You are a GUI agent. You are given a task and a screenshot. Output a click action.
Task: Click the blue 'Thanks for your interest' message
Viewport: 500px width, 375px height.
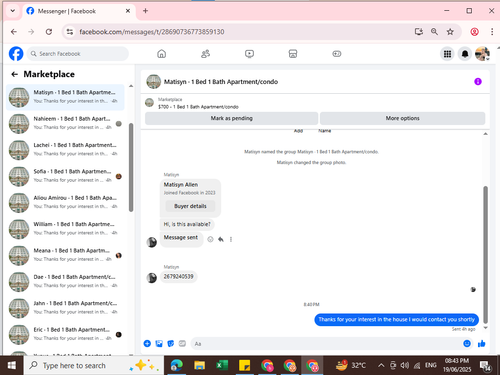(397, 320)
